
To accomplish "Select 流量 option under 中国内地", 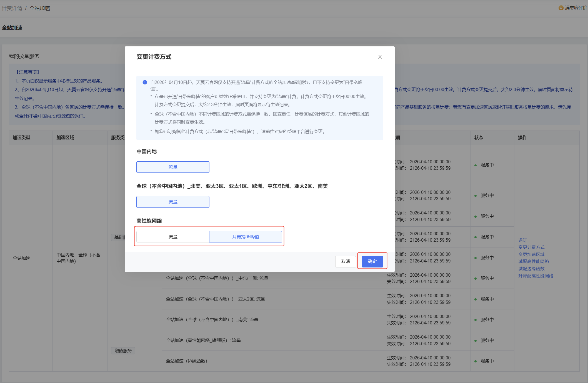I will pos(173,167).
